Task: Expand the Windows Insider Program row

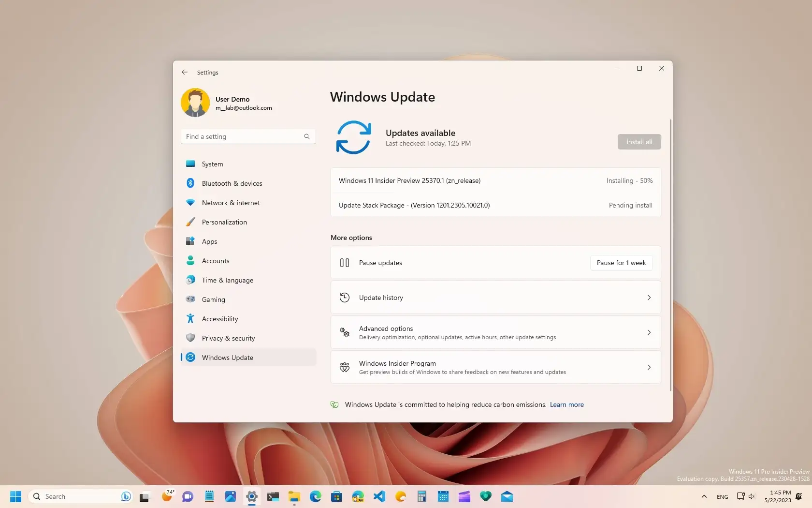Action: pos(495,367)
